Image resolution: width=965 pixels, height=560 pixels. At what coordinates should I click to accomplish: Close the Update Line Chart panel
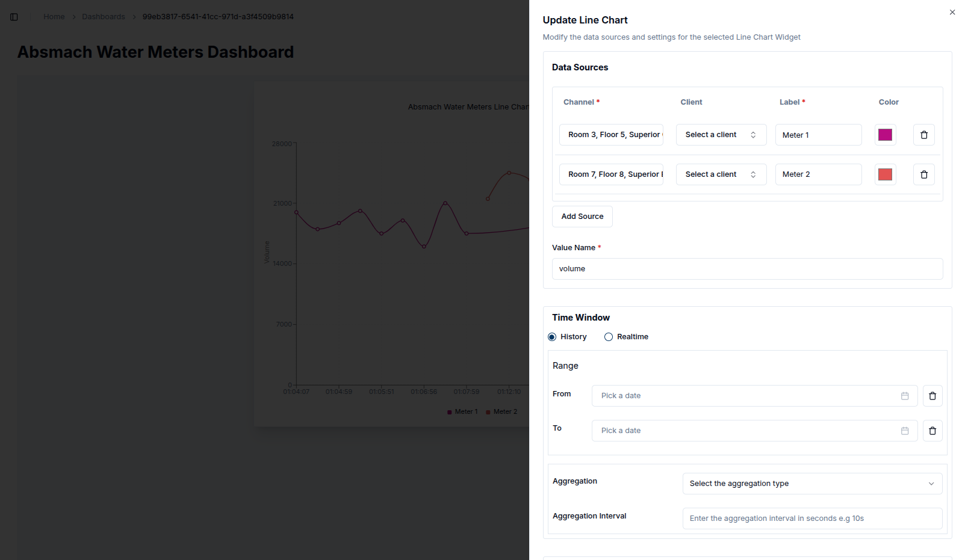(x=952, y=12)
